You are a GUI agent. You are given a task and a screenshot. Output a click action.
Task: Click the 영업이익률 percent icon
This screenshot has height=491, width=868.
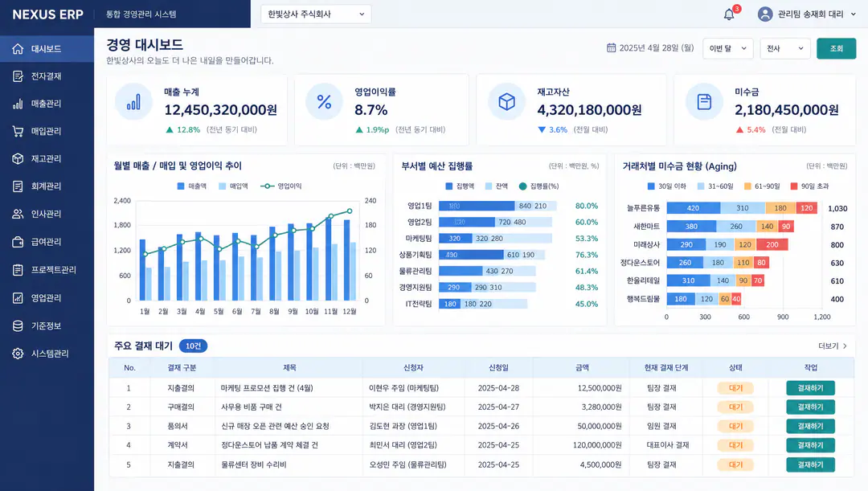tap(324, 102)
